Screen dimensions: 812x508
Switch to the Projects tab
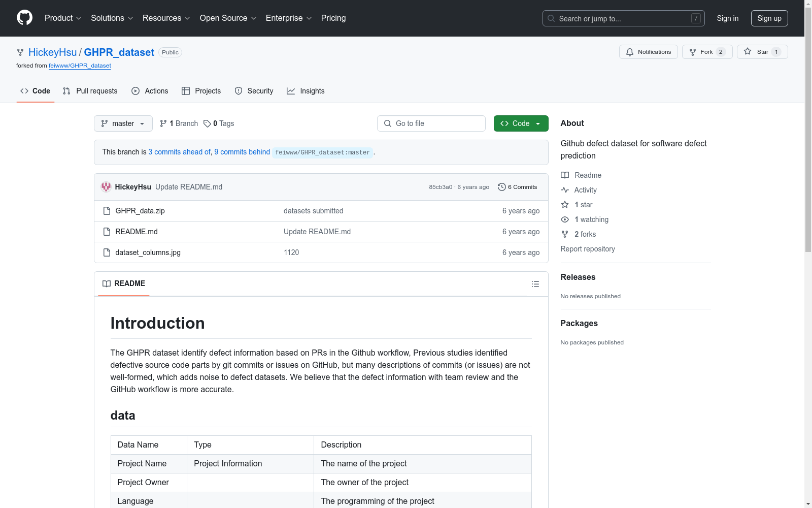click(201, 91)
